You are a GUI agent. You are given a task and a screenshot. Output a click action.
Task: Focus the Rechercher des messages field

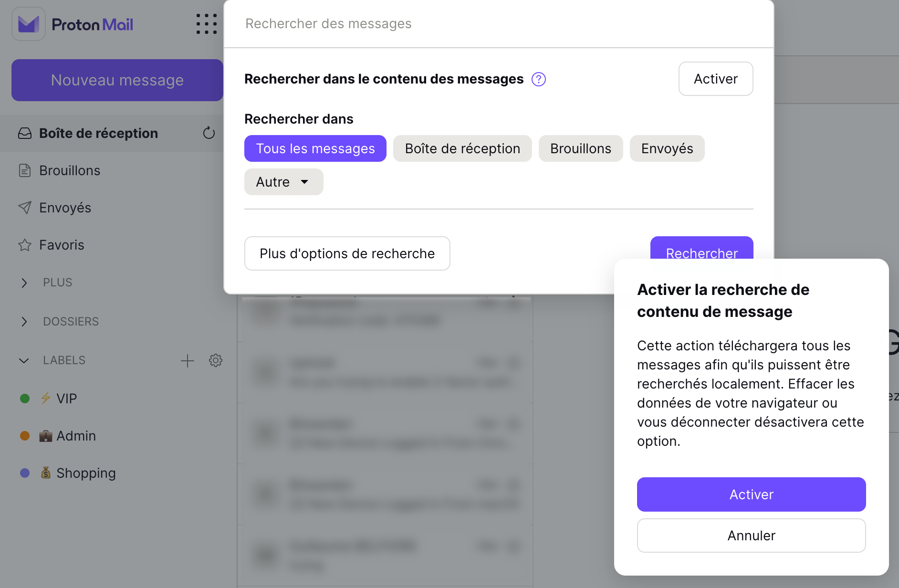coord(499,24)
